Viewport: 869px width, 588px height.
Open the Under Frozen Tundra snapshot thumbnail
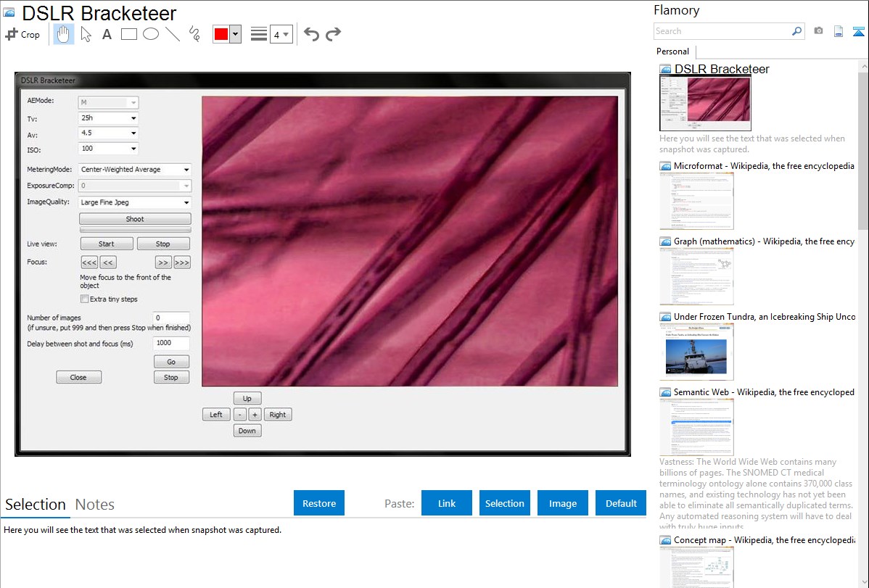tap(696, 352)
